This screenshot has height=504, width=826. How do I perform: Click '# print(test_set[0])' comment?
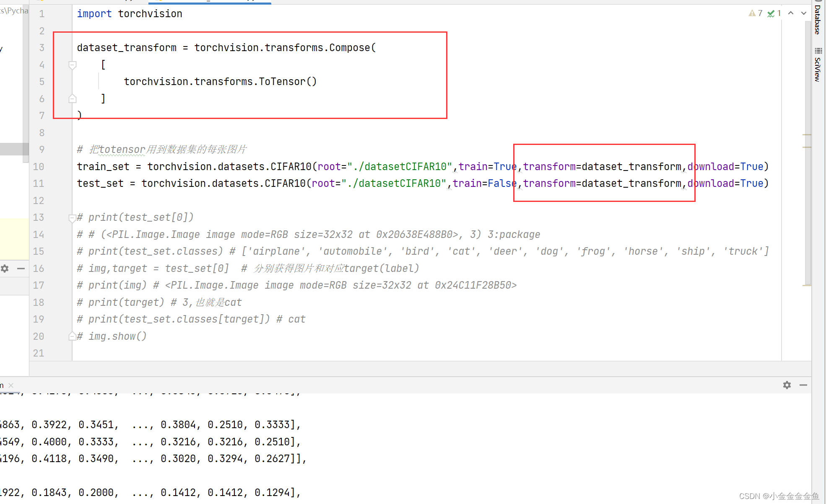coord(135,217)
